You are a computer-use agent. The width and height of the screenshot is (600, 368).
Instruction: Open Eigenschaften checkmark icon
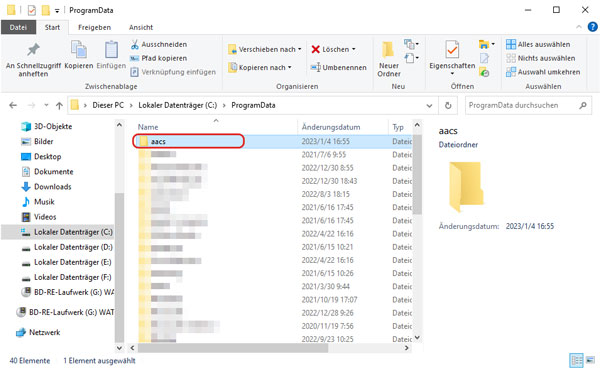pyautogui.click(x=452, y=50)
